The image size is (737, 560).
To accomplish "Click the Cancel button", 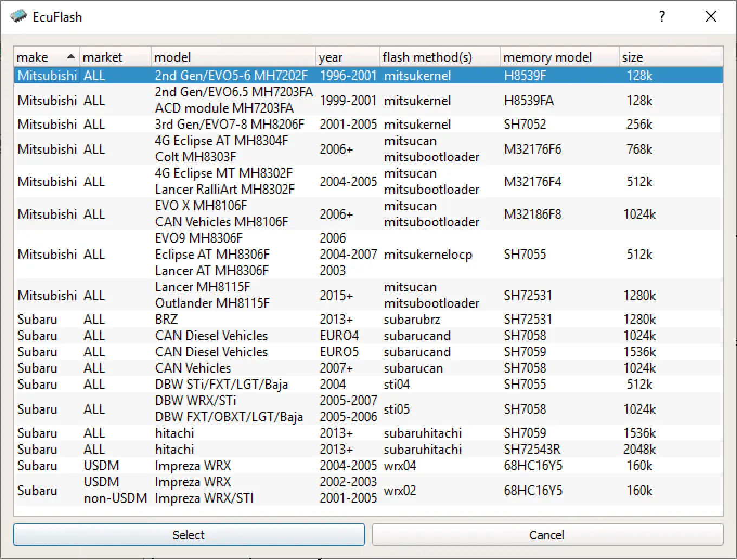I will (547, 535).
